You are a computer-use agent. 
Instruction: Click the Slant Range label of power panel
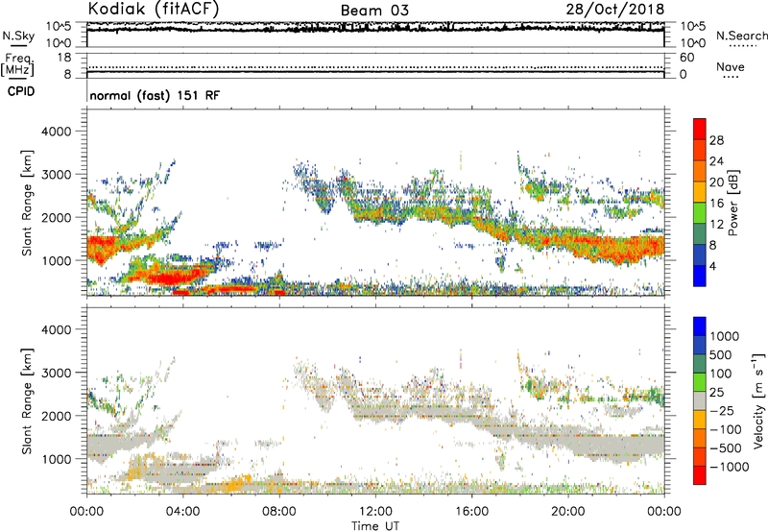(27, 203)
